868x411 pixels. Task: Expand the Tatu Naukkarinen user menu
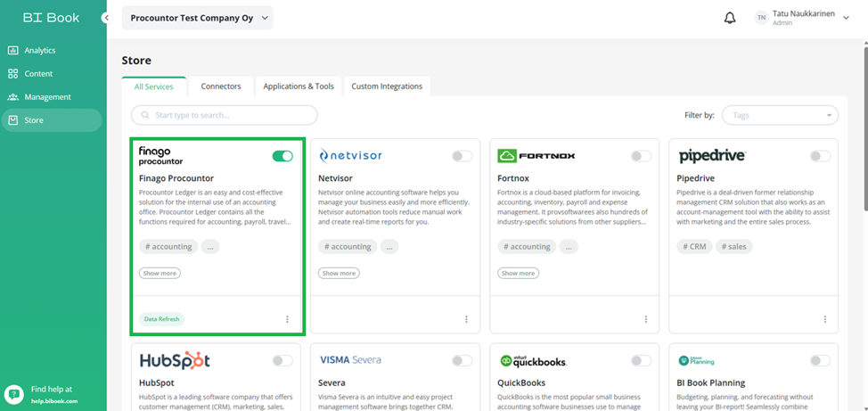846,18
